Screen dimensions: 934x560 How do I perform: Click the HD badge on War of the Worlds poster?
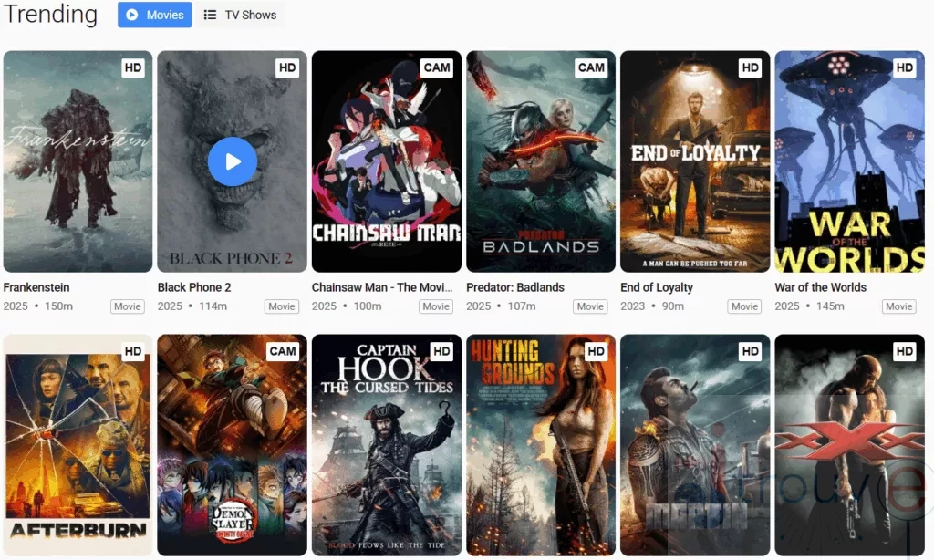(x=904, y=67)
